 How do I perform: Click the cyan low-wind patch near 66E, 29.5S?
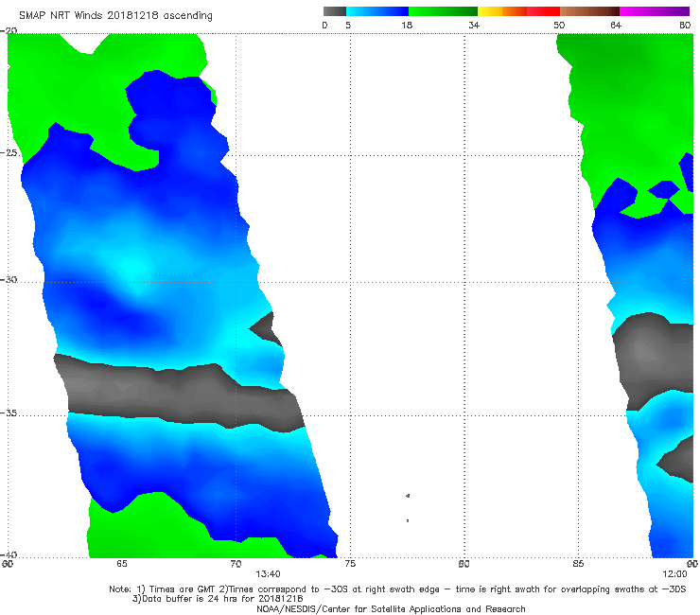tap(134, 271)
